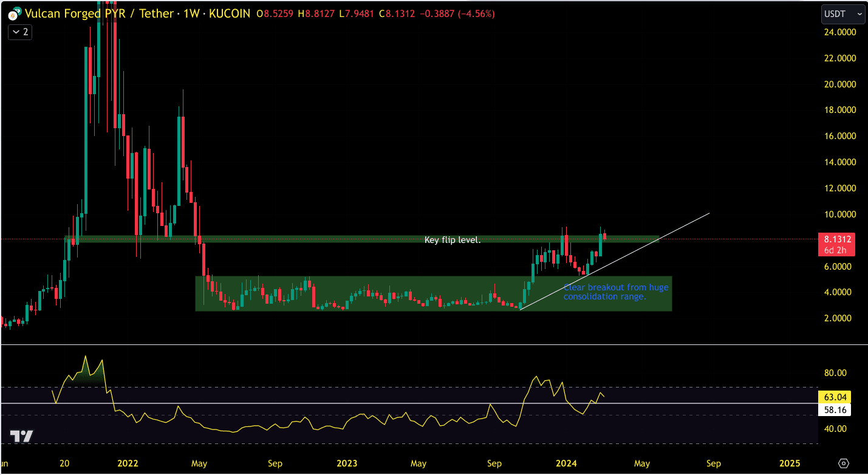Click the 2024 label on the time axis

(x=566, y=463)
